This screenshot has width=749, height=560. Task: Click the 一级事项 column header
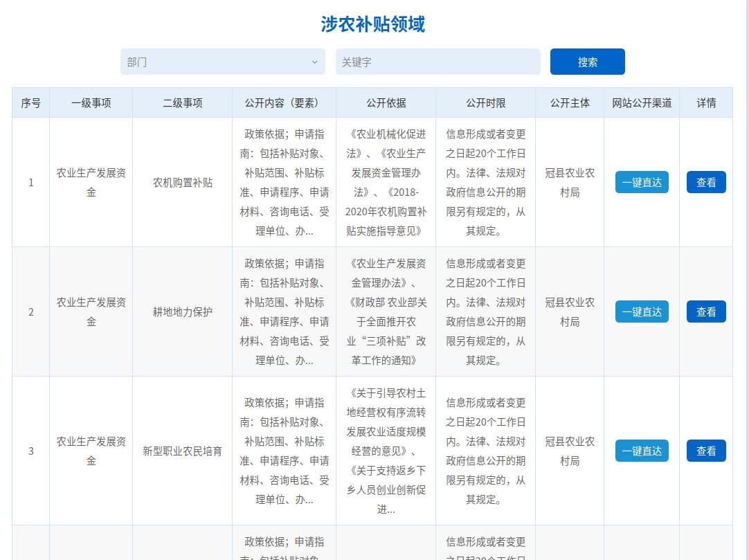(91, 102)
